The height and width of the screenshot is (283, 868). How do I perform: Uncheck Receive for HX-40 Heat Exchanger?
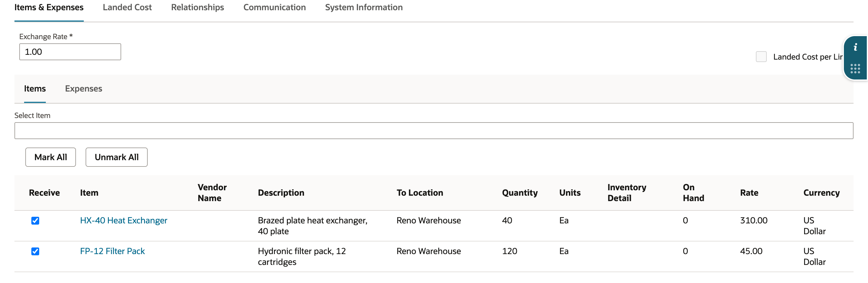(x=35, y=220)
